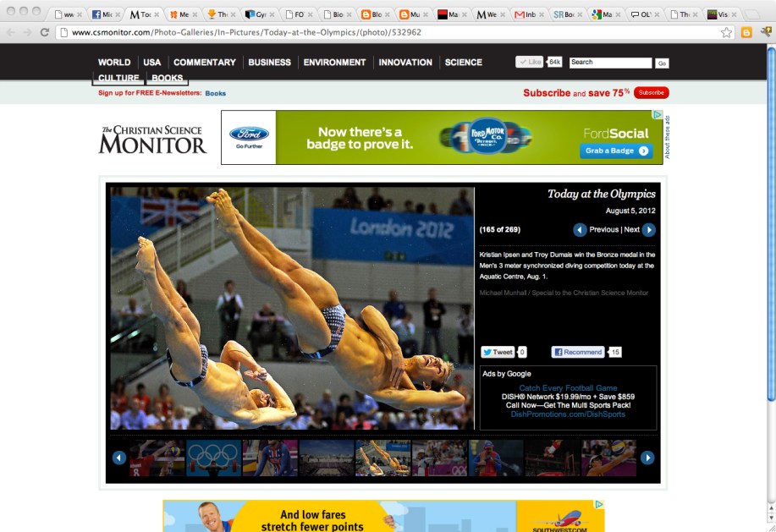Open the ENVIRONMENT navigation section
The image size is (776, 532).
click(x=334, y=63)
